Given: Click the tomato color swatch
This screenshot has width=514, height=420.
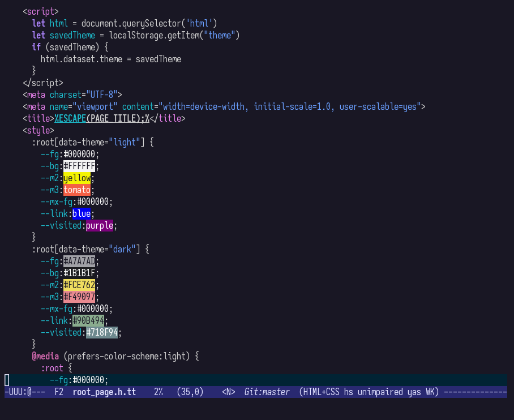Looking at the screenshot, I should (77, 190).
